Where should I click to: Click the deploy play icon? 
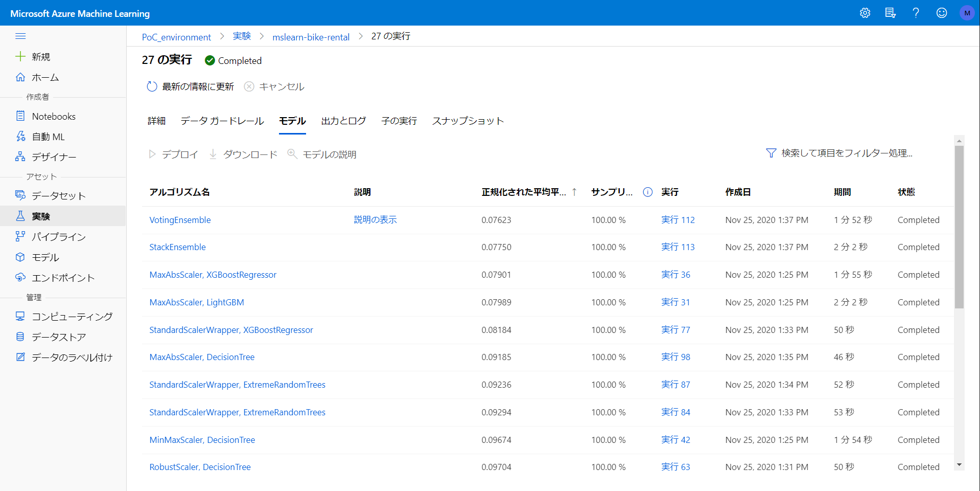click(x=152, y=154)
